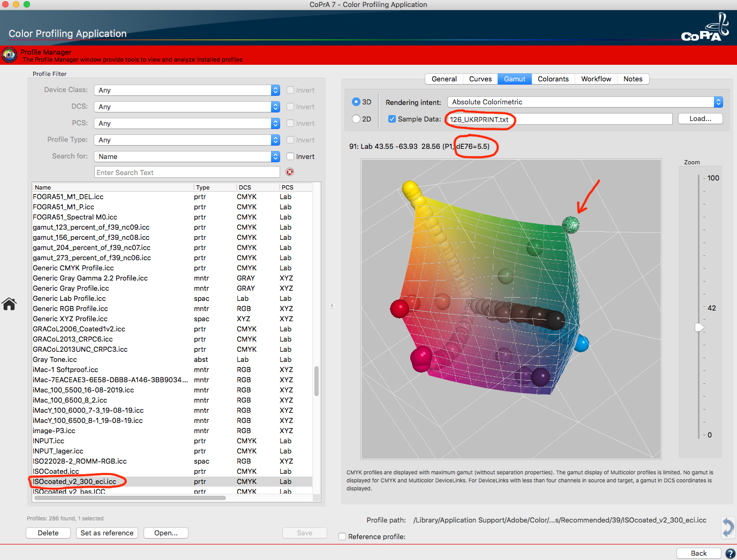This screenshot has width=737, height=560.
Task: Select gamut_204_percent_of_f39_nc07.icc row
Action: [x=172, y=247]
